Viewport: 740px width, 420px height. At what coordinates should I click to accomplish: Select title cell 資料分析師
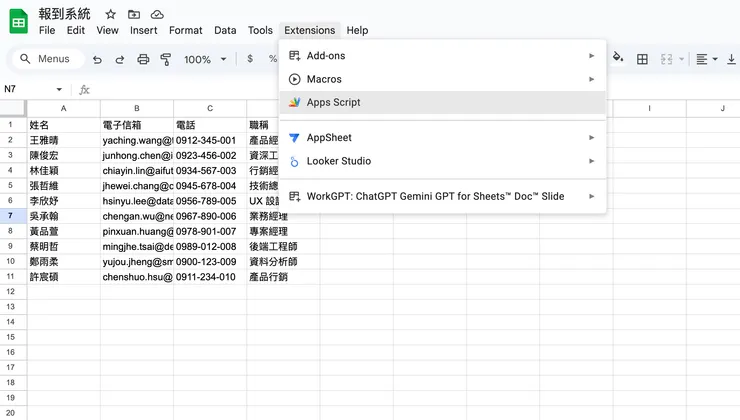tap(283, 261)
